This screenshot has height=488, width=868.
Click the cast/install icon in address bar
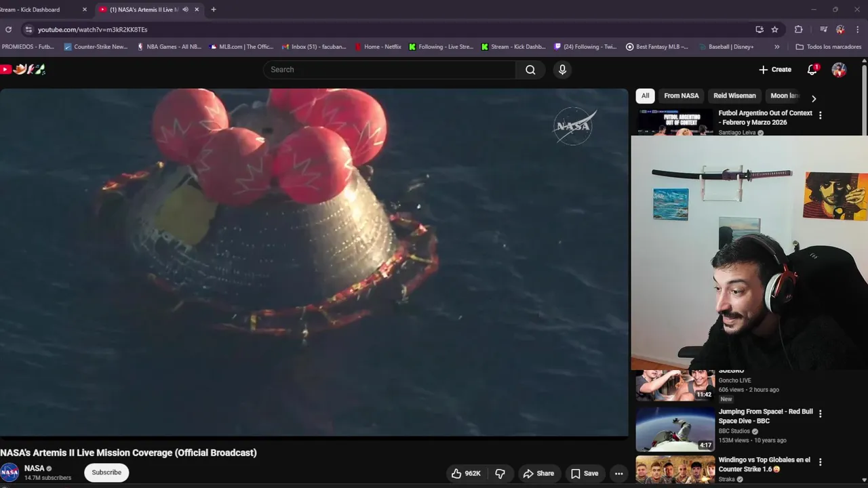coord(759,30)
